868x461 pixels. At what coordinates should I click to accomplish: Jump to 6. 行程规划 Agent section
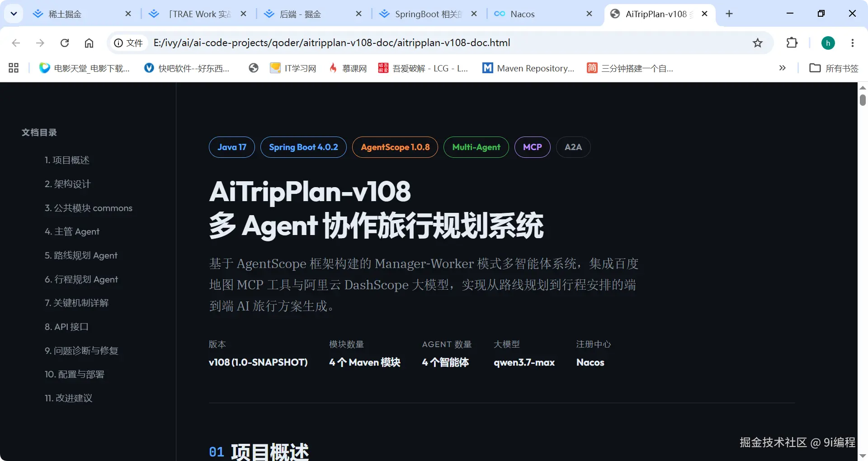coord(81,280)
